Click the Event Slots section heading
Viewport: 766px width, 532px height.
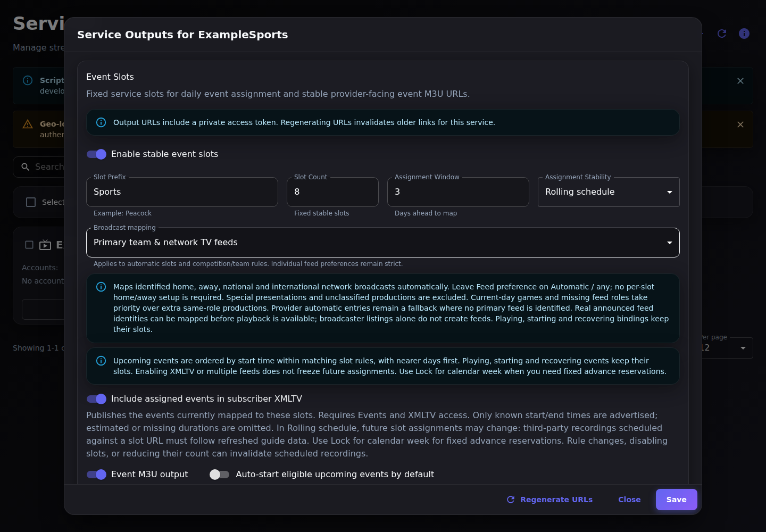click(110, 77)
